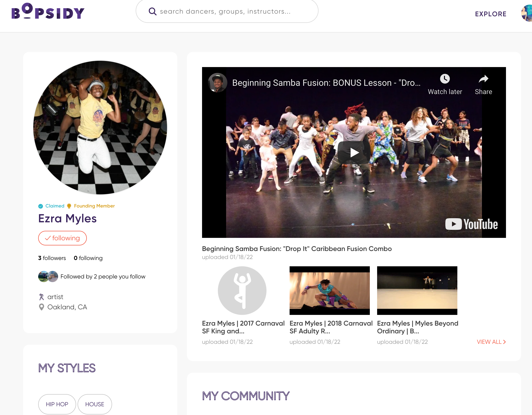532x415 pixels.
Task: Open 2018 Carnaval SF video thumbnail
Action: pos(329,290)
